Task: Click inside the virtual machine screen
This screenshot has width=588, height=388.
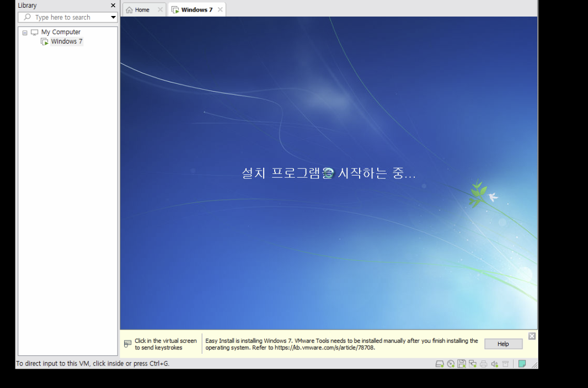Action: (329, 173)
